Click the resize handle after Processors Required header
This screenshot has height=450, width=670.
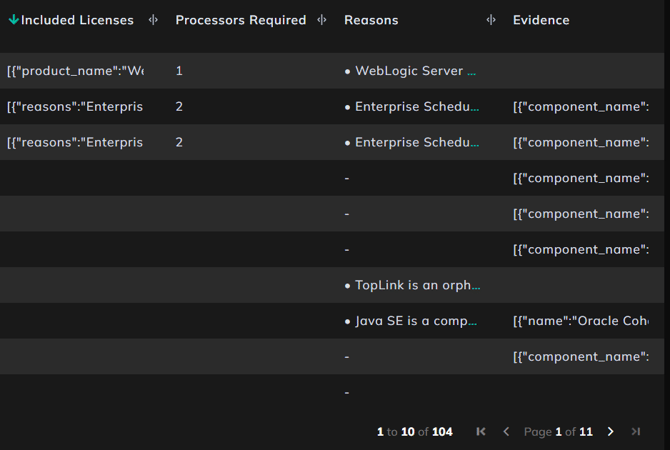click(322, 20)
